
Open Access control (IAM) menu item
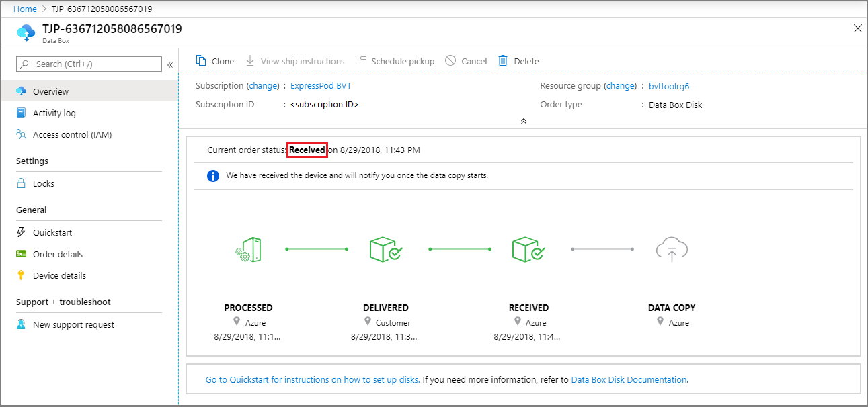89,134
